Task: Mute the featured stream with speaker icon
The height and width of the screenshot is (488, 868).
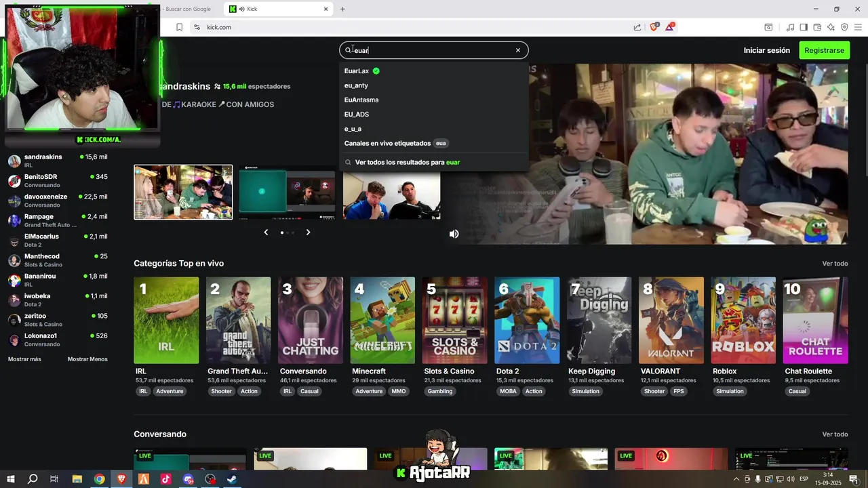Action: (454, 234)
